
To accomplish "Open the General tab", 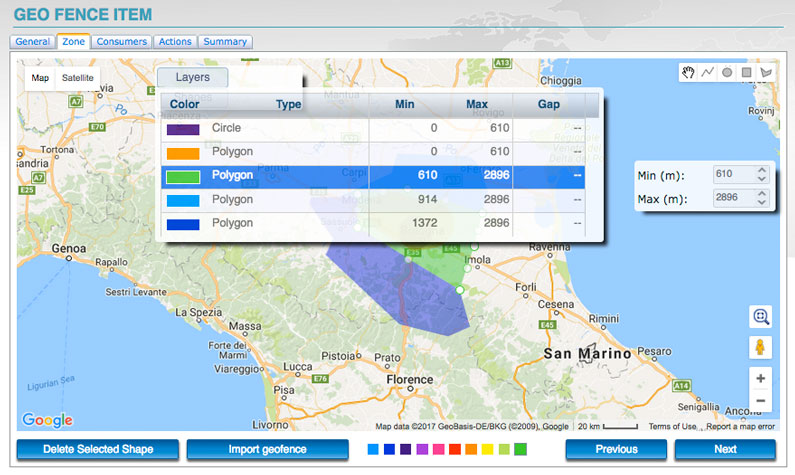I will point(32,42).
